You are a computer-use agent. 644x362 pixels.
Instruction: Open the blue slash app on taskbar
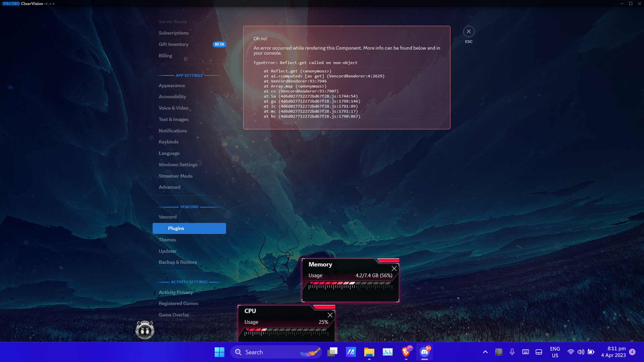click(x=351, y=352)
